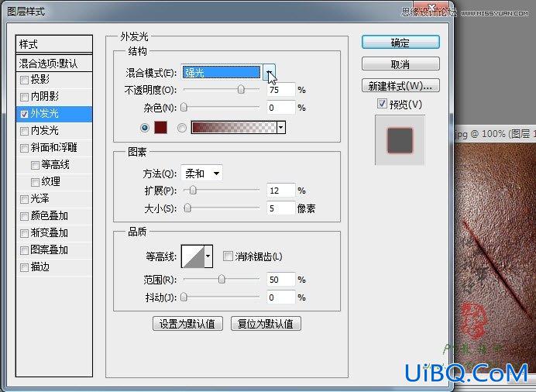Screen dimensions: 536x392
Task: Select the 光泽 list row
Action: [54, 199]
